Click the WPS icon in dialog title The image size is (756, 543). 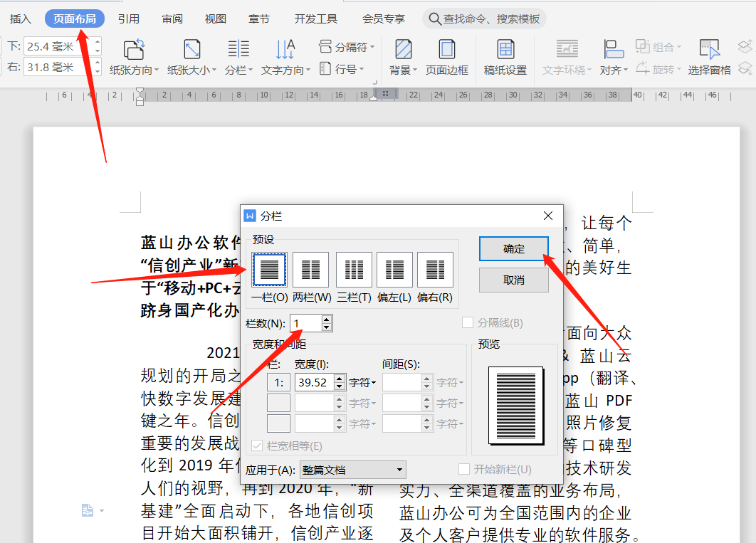(x=250, y=216)
